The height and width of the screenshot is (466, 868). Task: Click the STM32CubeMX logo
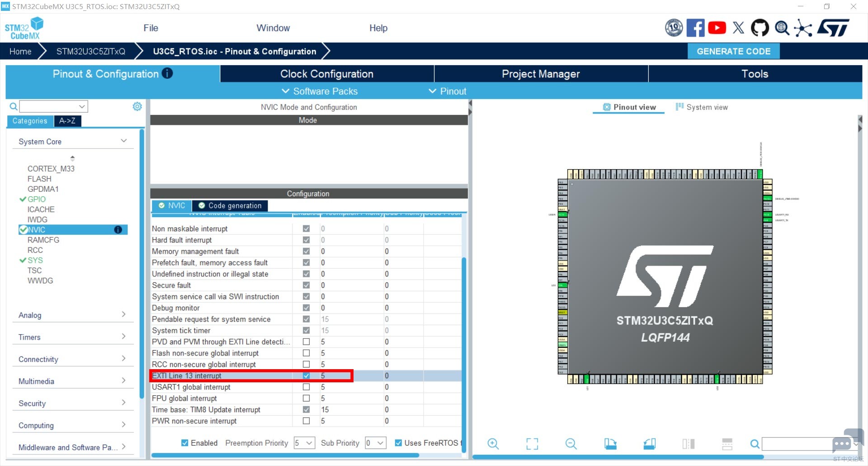pyautogui.click(x=24, y=28)
